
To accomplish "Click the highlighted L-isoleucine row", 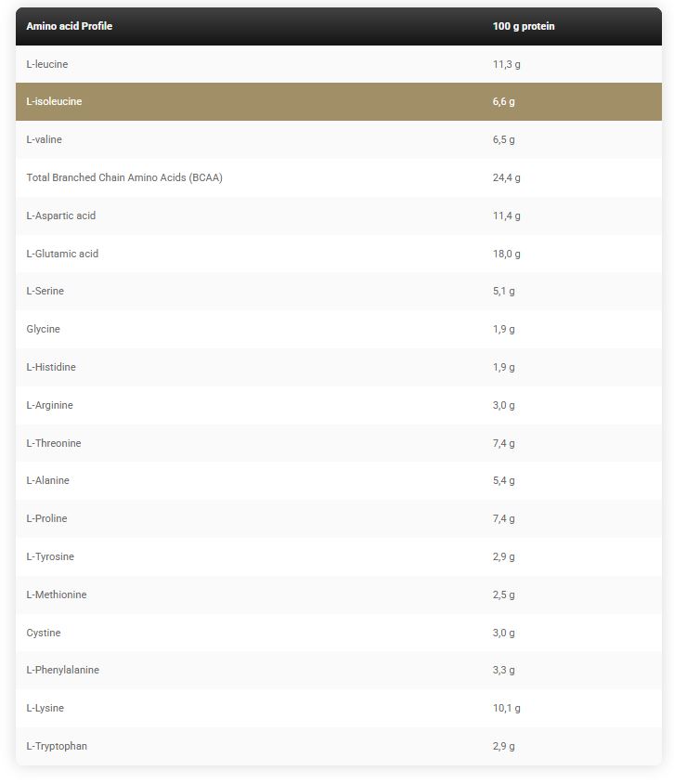I will click(339, 101).
